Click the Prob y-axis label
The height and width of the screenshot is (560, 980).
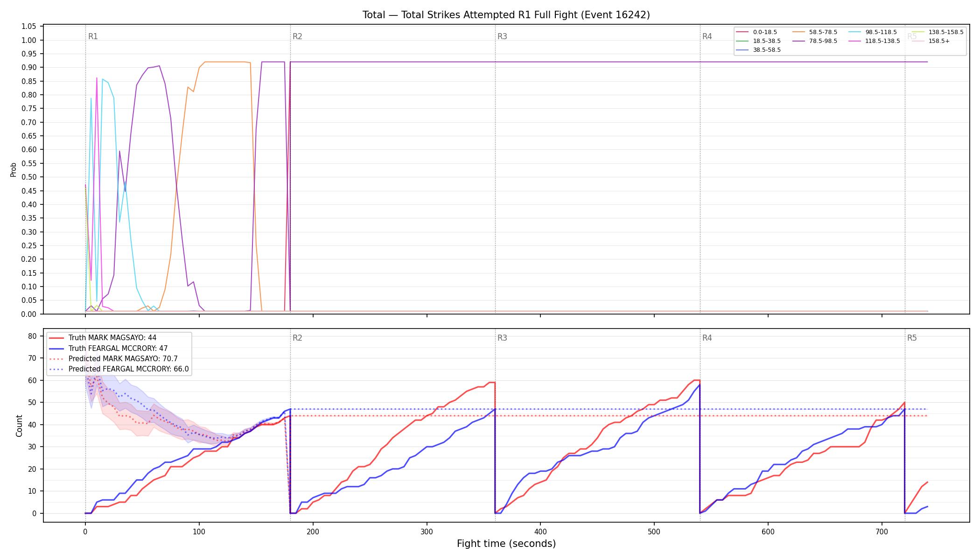(x=13, y=169)
